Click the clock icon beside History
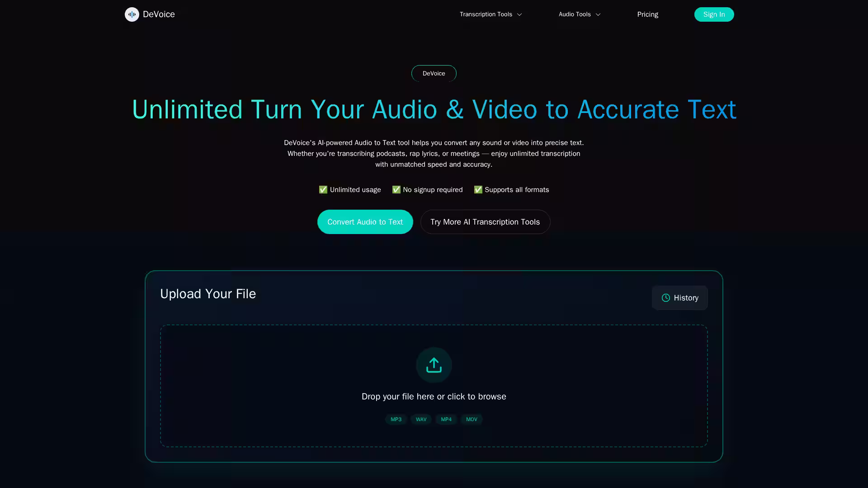 pyautogui.click(x=666, y=298)
